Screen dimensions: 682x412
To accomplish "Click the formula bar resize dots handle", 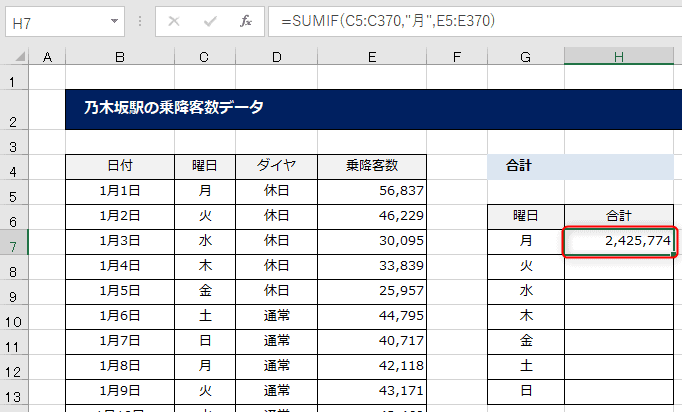I will pyautogui.click(x=140, y=21).
